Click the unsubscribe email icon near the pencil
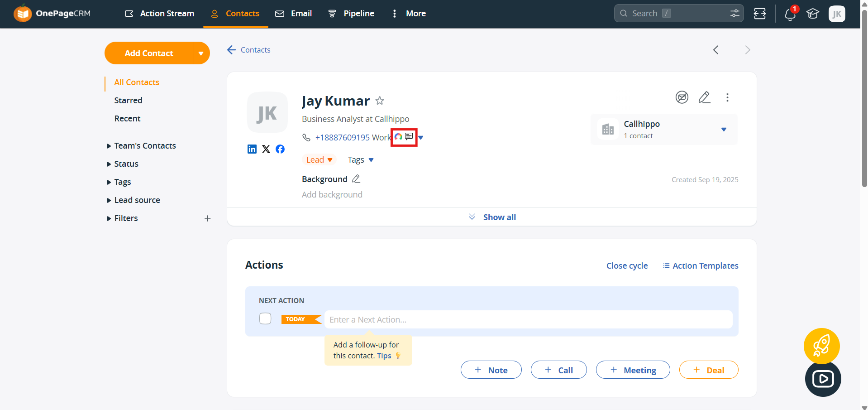Viewport: 868px width, 410px height. (x=682, y=97)
